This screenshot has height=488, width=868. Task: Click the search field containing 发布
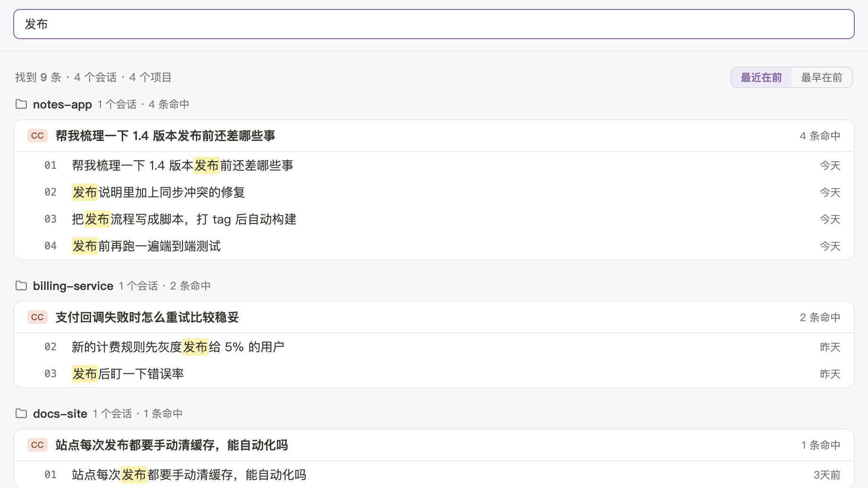tap(434, 24)
